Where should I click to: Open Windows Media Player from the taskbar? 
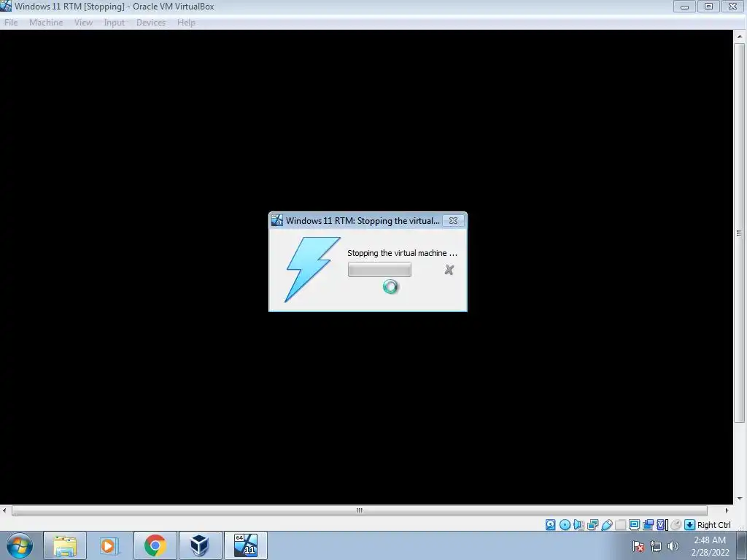(x=109, y=545)
